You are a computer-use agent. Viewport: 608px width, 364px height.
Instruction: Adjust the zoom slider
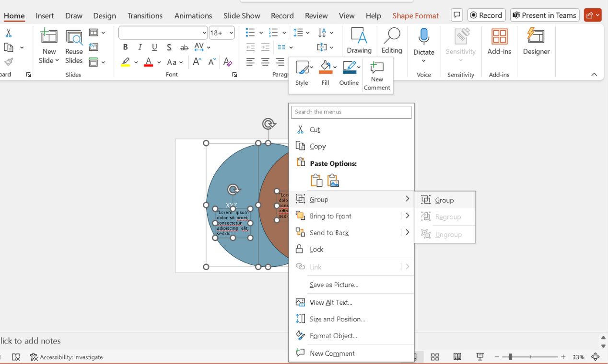[x=511, y=357]
